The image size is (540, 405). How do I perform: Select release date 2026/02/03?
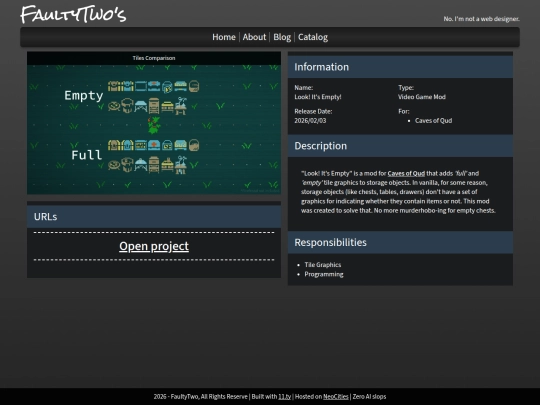(310, 121)
